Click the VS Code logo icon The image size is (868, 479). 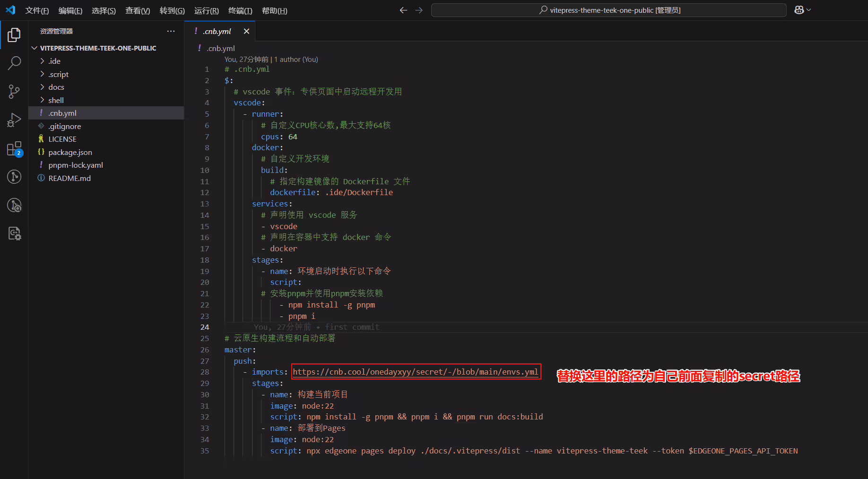(10, 10)
